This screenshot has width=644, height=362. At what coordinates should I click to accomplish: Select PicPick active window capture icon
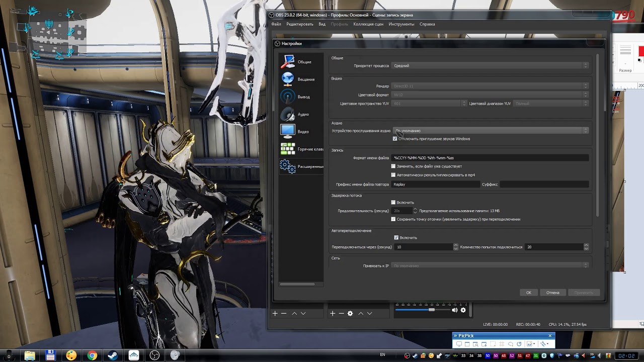(x=467, y=344)
